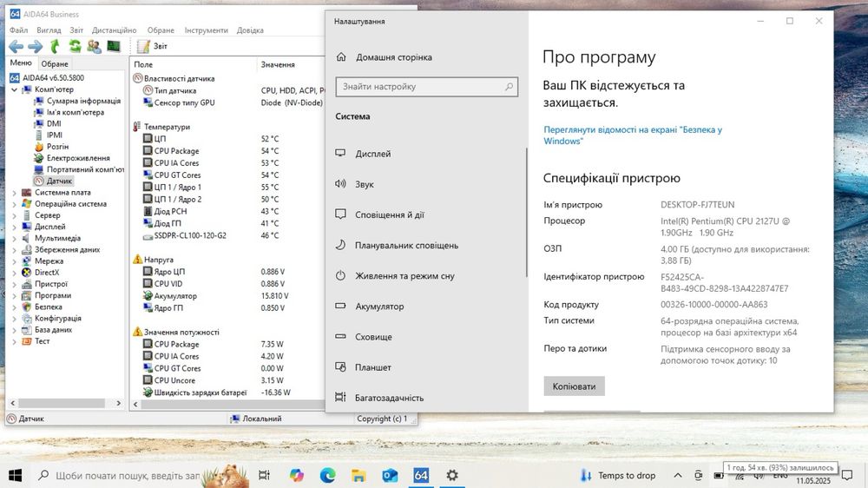The height and width of the screenshot is (488, 868).
Task: Expand the Мережа tree node
Action: click(x=15, y=261)
